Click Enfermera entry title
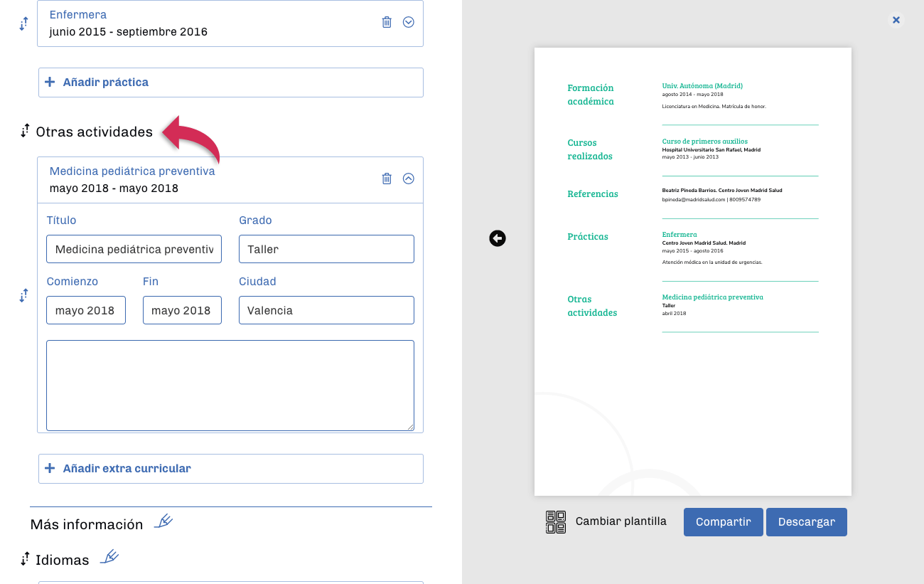The image size is (924, 584). 78,15
